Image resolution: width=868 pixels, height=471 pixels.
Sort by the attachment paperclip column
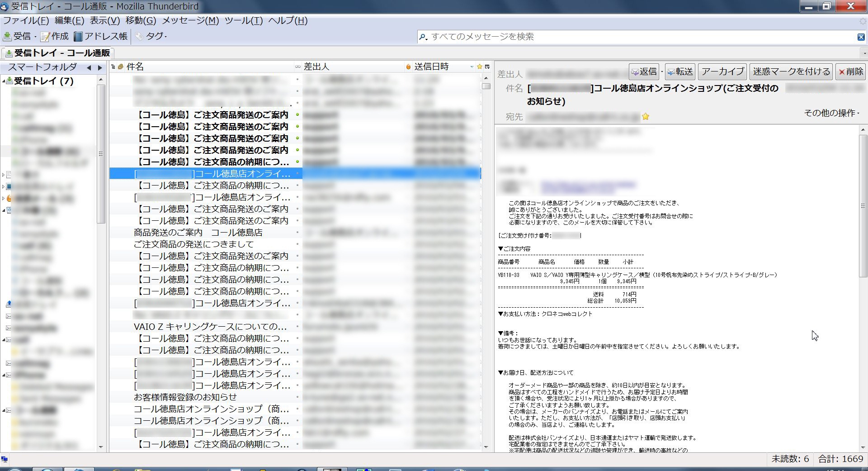pyautogui.click(x=121, y=67)
